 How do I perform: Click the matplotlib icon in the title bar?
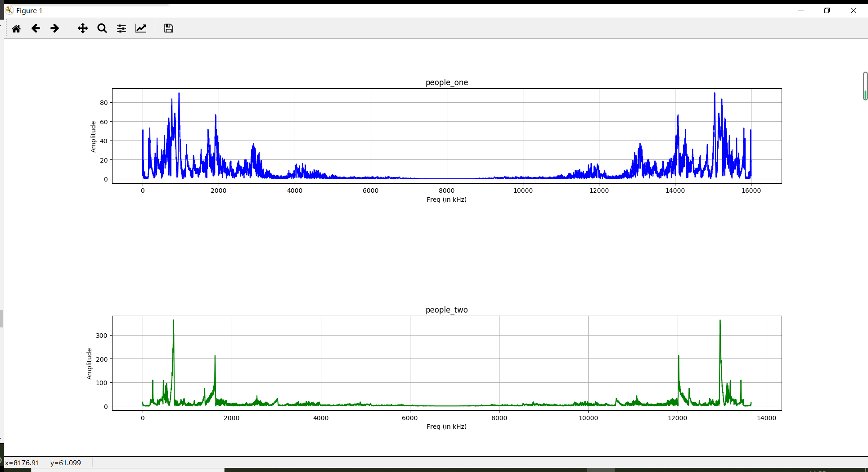(9, 10)
